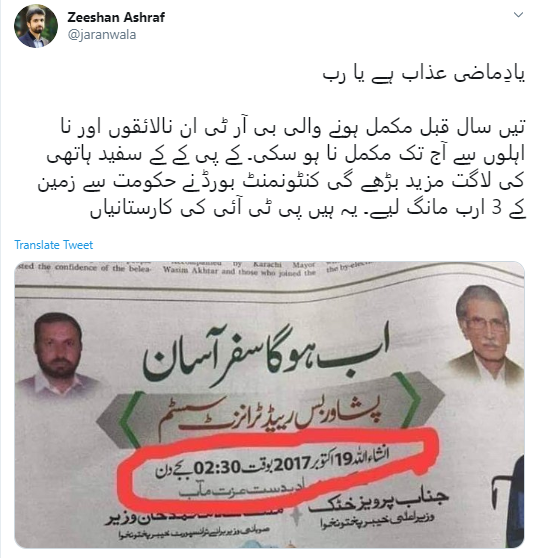The image size is (537, 558).
Task: Open the attached newspaper clipping image
Action: [x=269, y=405]
